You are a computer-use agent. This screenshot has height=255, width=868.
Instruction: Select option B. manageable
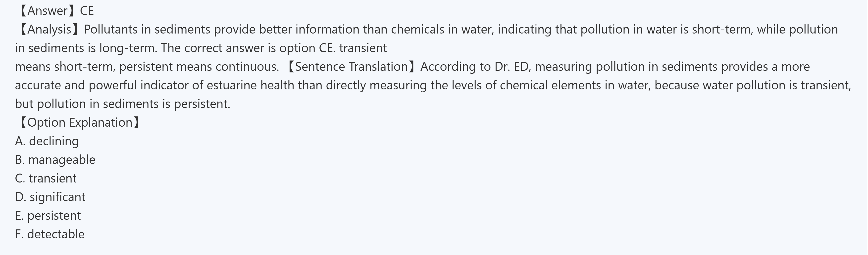[x=55, y=159]
